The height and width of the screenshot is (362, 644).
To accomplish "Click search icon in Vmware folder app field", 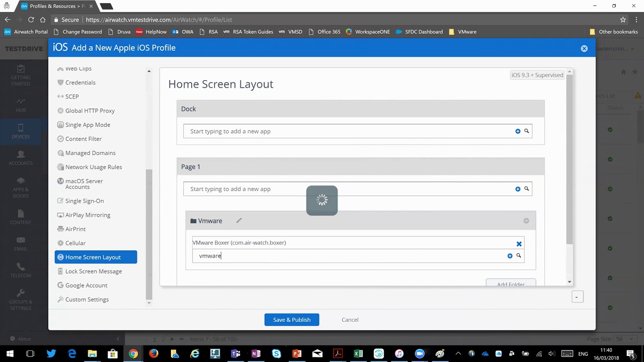I will tap(519, 256).
